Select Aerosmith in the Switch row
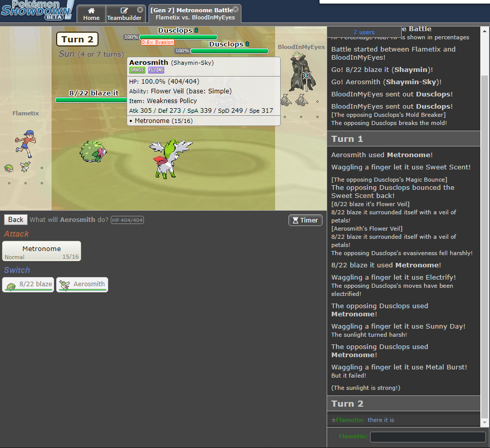 82,285
